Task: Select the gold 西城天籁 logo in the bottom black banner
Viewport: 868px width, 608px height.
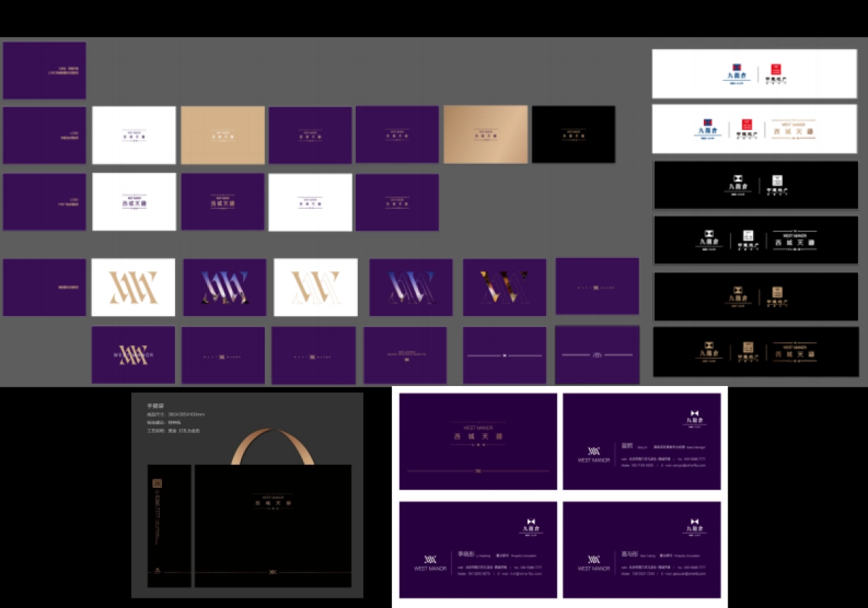Action: pyautogui.click(x=794, y=352)
